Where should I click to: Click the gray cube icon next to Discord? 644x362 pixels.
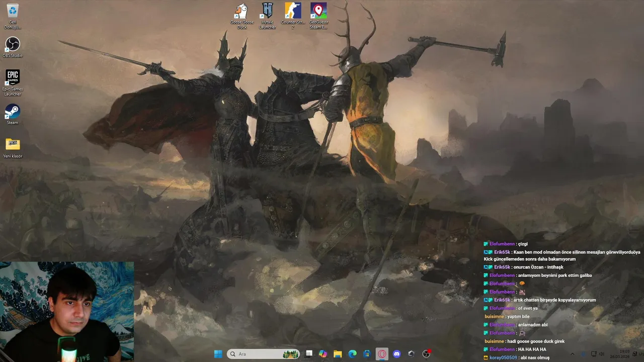coord(411,354)
